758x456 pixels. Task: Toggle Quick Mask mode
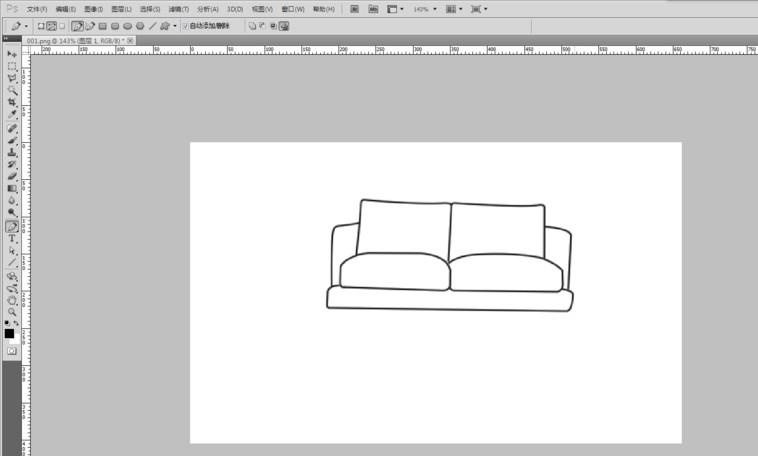click(x=12, y=351)
